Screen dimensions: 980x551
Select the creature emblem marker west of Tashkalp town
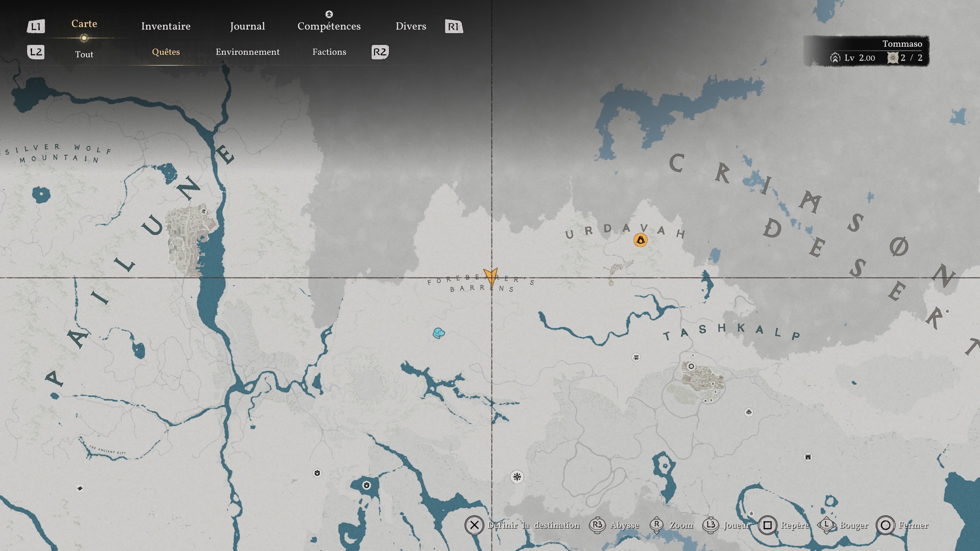[636, 357]
